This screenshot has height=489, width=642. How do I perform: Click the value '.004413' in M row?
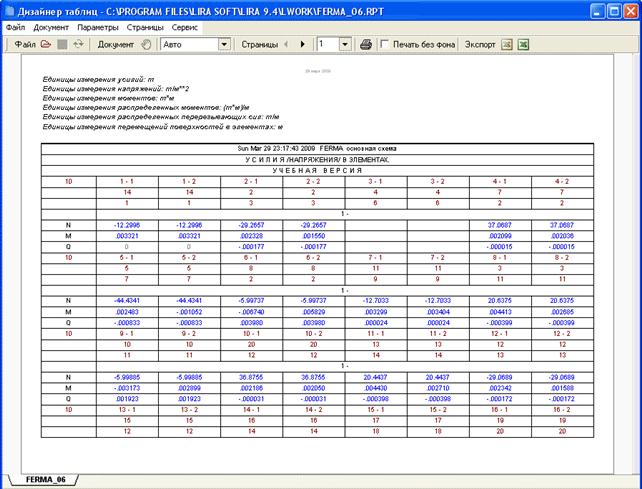[500, 312]
